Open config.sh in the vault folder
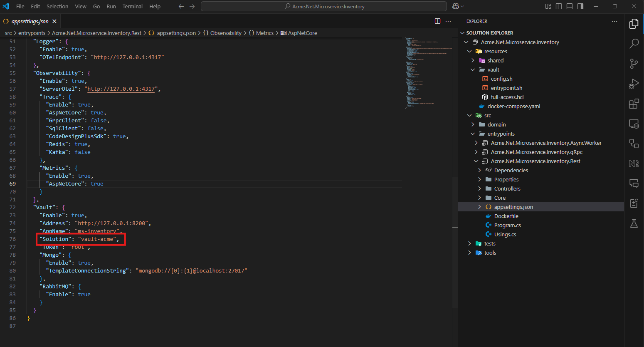 click(x=541, y=79)
